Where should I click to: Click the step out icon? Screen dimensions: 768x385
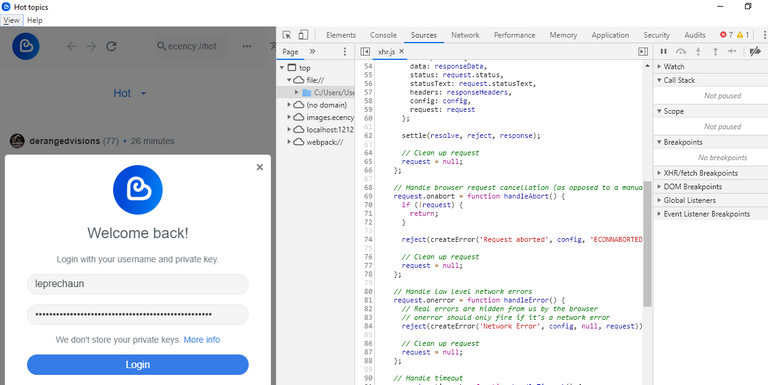(x=715, y=51)
